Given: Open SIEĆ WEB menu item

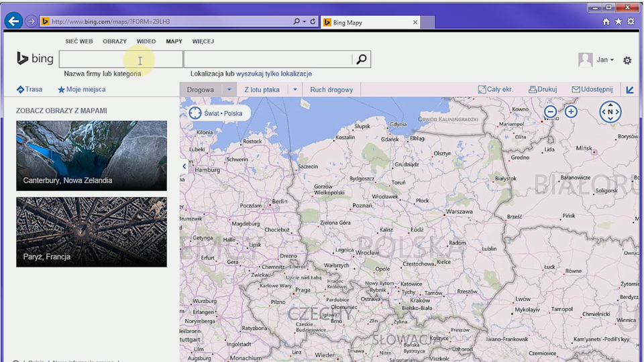Looking at the screenshot, I should [79, 42].
